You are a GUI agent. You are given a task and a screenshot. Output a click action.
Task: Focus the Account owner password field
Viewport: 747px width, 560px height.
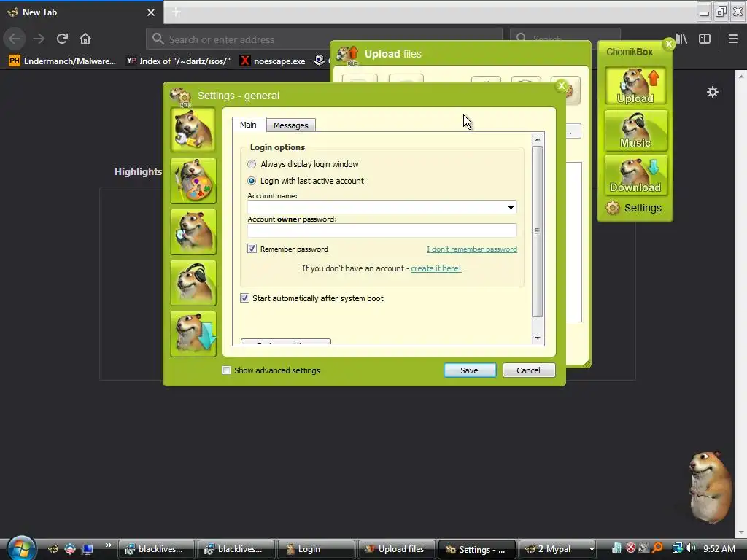pos(382,230)
